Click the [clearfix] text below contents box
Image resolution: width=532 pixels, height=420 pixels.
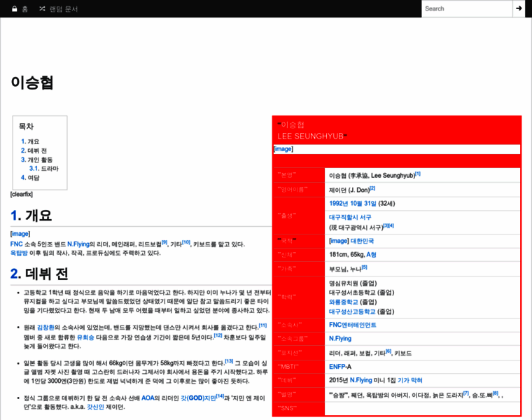tap(22, 195)
